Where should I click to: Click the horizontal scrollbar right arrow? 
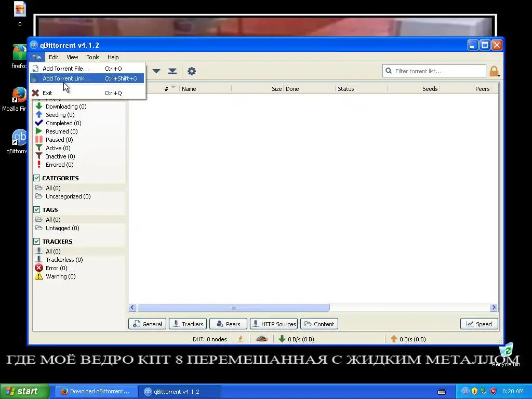tap(494, 308)
